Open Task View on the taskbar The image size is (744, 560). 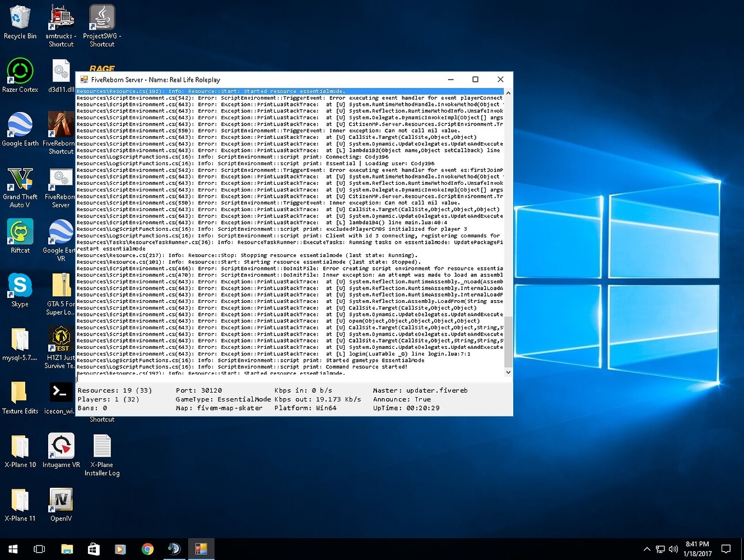pos(39,549)
